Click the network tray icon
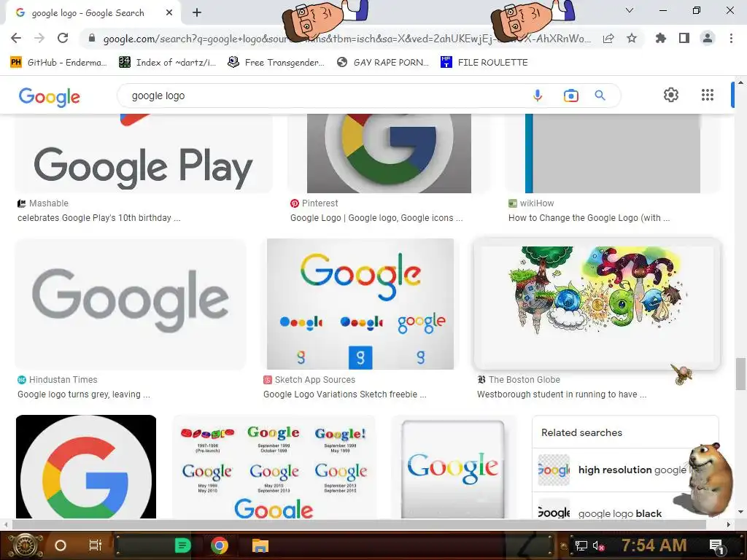This screenshot has width=747, height=560. pyautogui.click(x=581, y=545)
